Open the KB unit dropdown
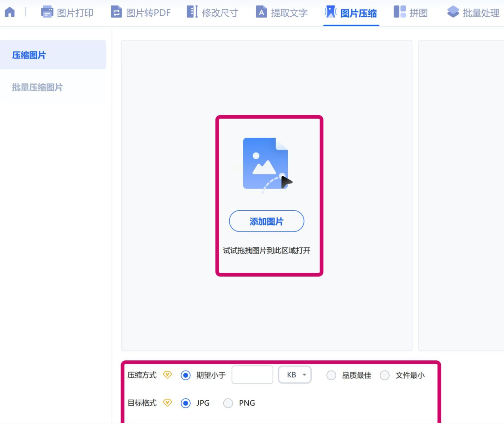 point(294,375)
